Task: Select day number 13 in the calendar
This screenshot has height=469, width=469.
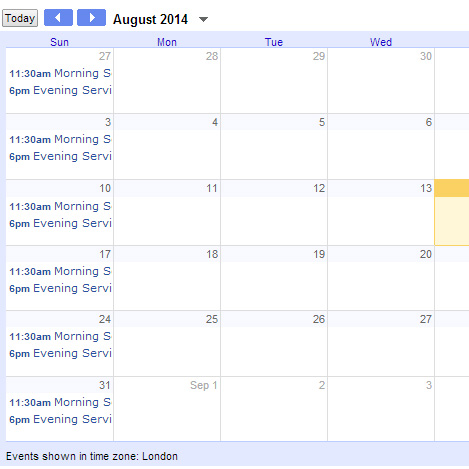Action: pos(426,188)
